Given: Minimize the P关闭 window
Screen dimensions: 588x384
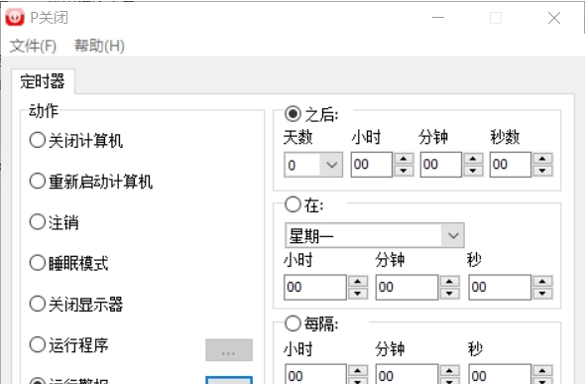Looking at the screenshot, I should (438, 18).
